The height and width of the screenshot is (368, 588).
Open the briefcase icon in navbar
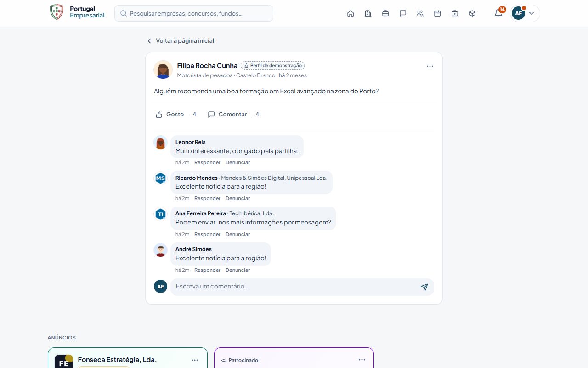385,13
